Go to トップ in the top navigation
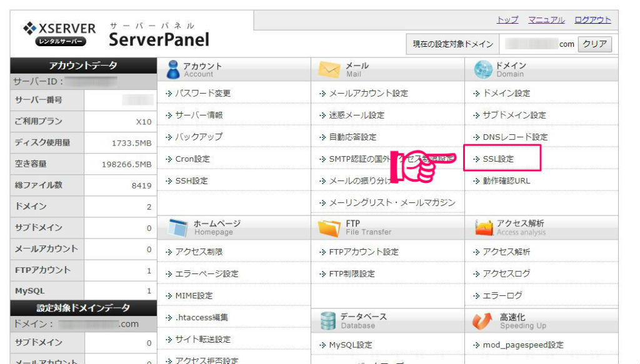The image size is (640, 364). [507, 20]
